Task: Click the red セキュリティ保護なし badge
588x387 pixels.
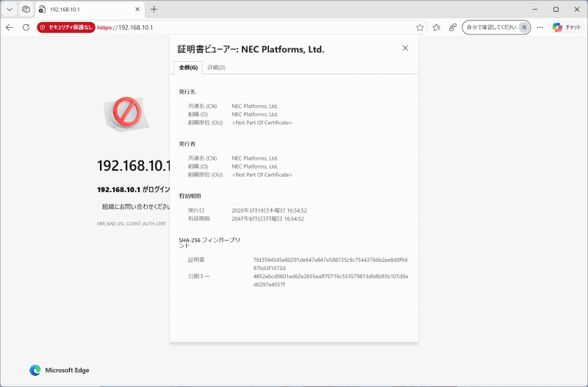Action: (66, 27)
